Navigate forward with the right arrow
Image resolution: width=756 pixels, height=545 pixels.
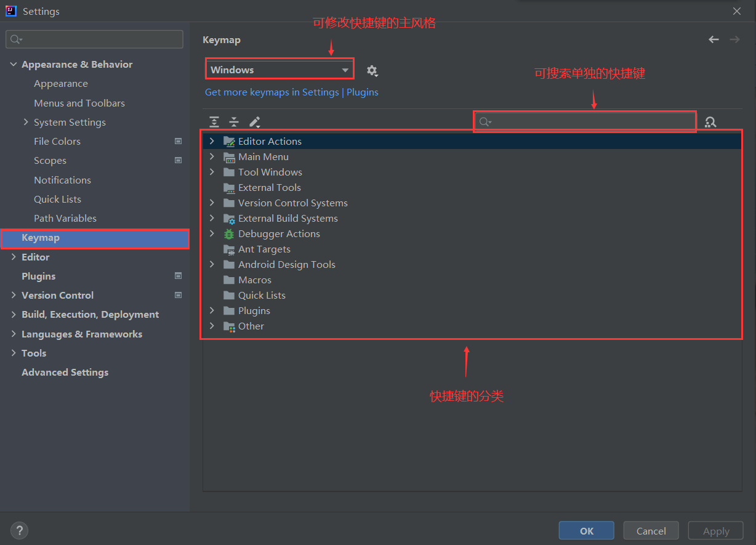coord(734,39)
